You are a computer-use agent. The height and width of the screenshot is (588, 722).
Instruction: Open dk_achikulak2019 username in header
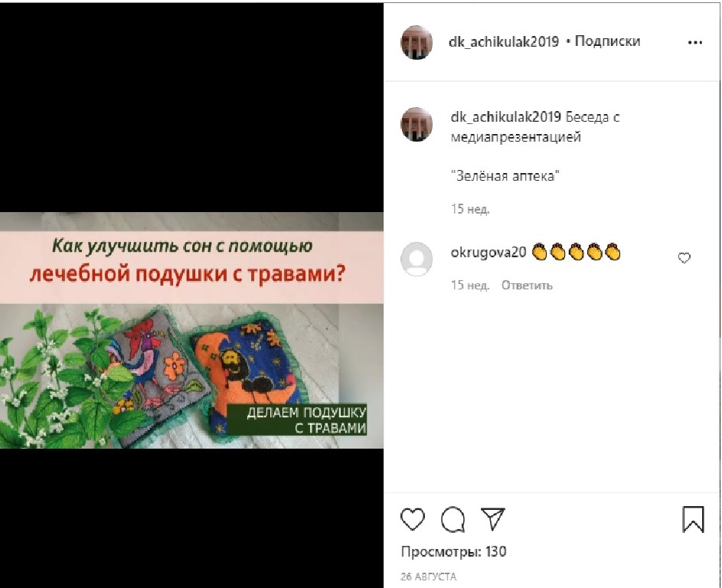(x=504, y=42)
